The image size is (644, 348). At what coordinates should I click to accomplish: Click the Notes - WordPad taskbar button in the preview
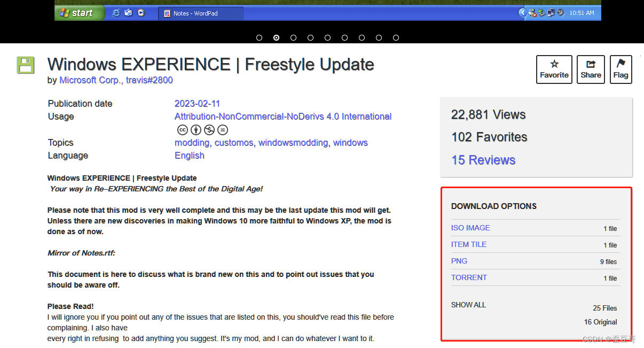[201, 13]
